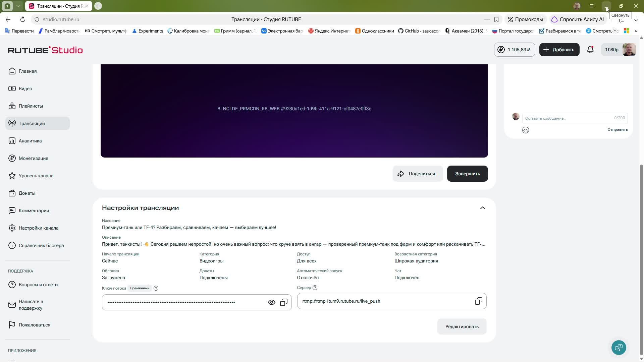Viewport: 644px width, 362px height.
Task: Click the Промокоды button
Action: pos(526,19)
